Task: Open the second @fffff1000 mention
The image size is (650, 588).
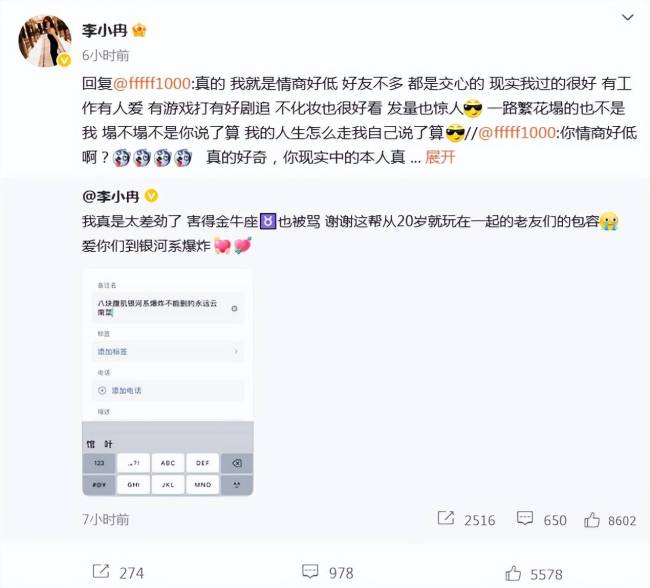Action: 517,133
